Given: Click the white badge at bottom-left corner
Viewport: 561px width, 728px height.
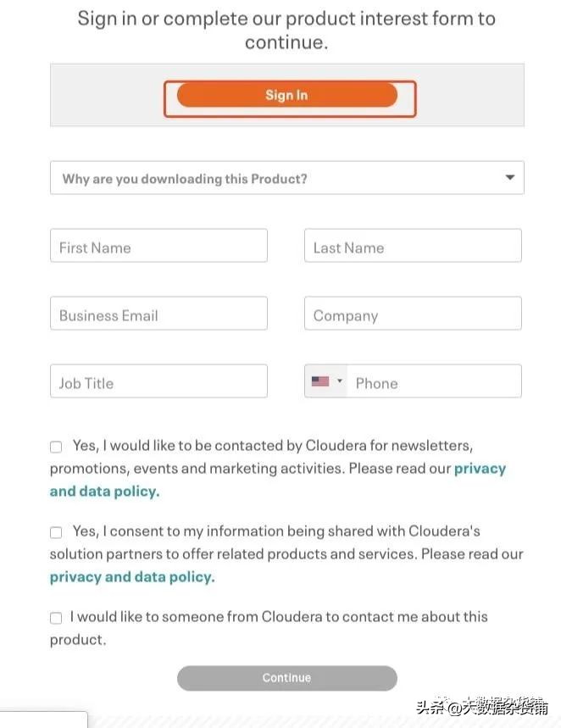Looking at the screenshot, I should (42, 720).
